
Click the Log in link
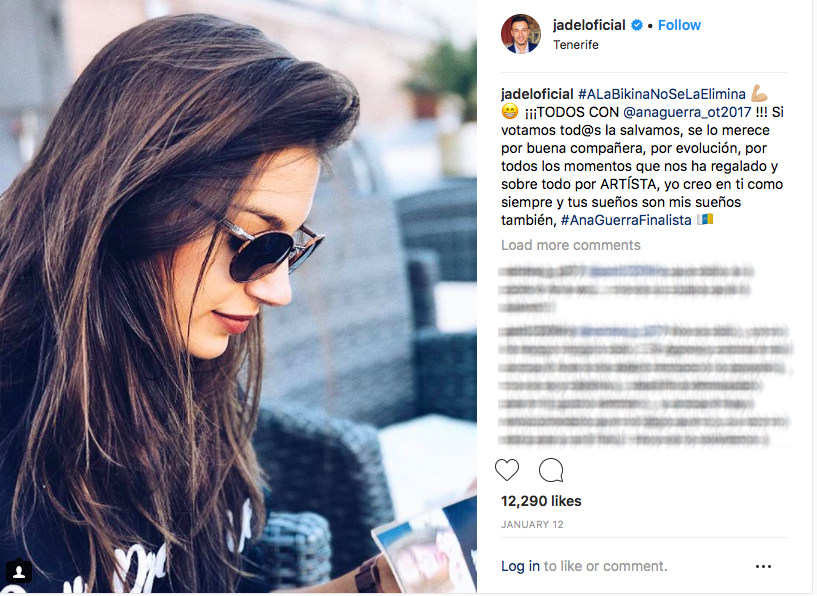click(520, 566)
